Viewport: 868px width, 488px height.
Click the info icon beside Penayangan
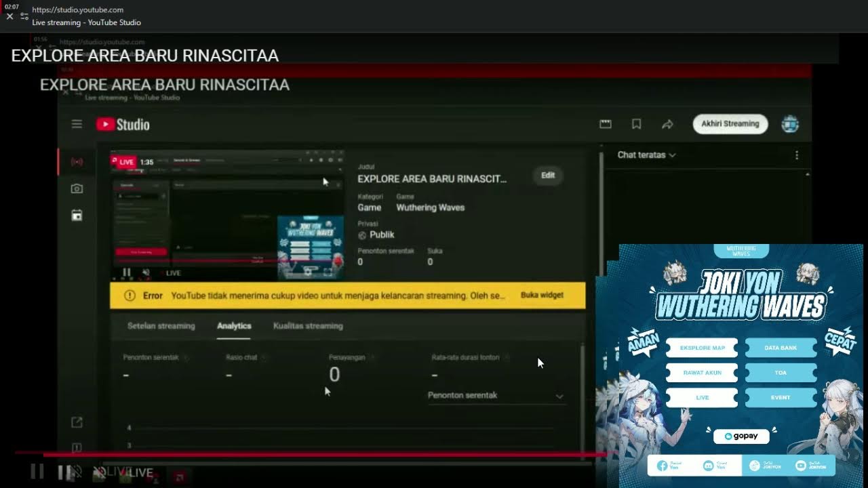coord(372,357)
